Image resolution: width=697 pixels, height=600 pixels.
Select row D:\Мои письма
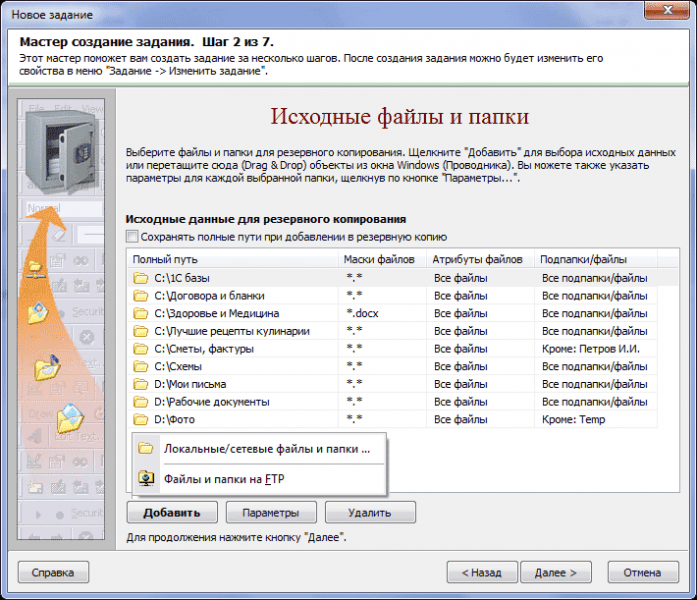[393, 384]
